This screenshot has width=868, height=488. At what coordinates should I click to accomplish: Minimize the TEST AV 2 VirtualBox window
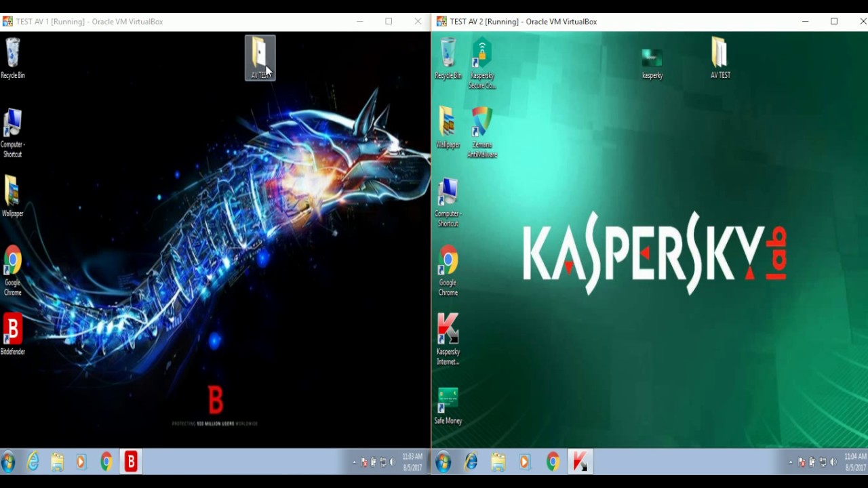(x=805, y=21)
